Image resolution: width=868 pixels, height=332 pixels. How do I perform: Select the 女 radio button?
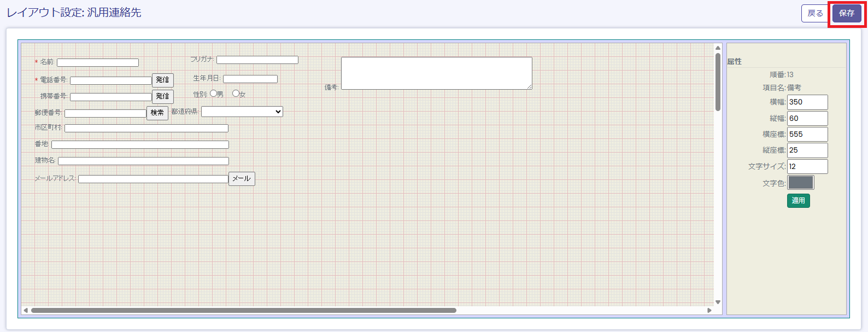(236, 94)
